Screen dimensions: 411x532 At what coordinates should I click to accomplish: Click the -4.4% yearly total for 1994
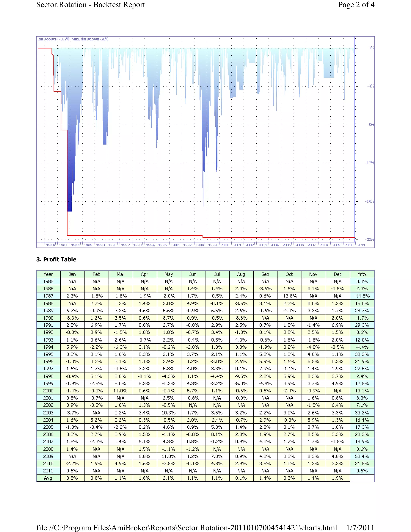pos(362,347)
